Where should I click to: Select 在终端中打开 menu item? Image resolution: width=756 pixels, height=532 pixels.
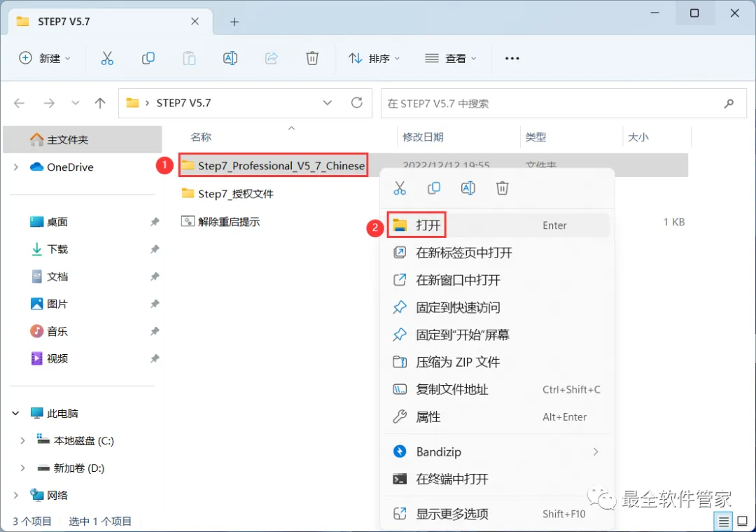[x=498, y=479]
